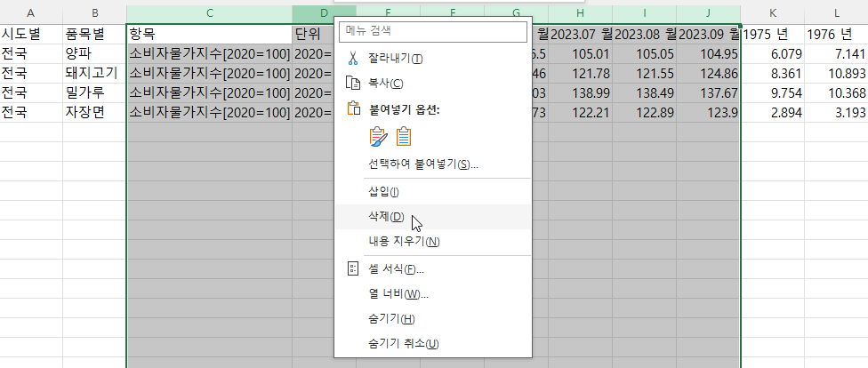868x368 pixels.
Task: Select column J header
Action: [708, 14]
